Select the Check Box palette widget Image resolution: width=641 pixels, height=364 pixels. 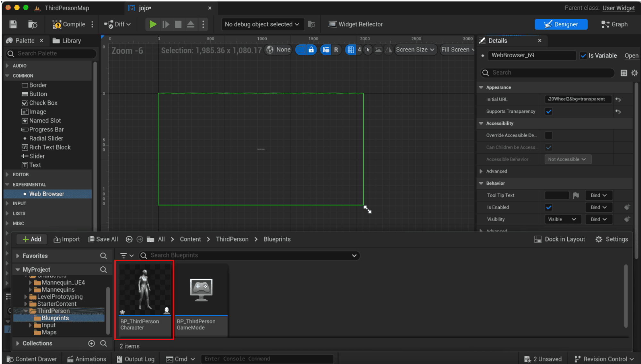43,103
